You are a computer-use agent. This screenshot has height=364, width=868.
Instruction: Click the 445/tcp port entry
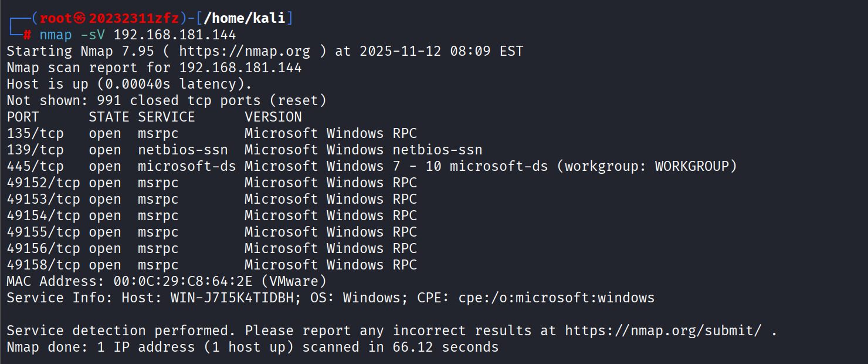point(35,166)
